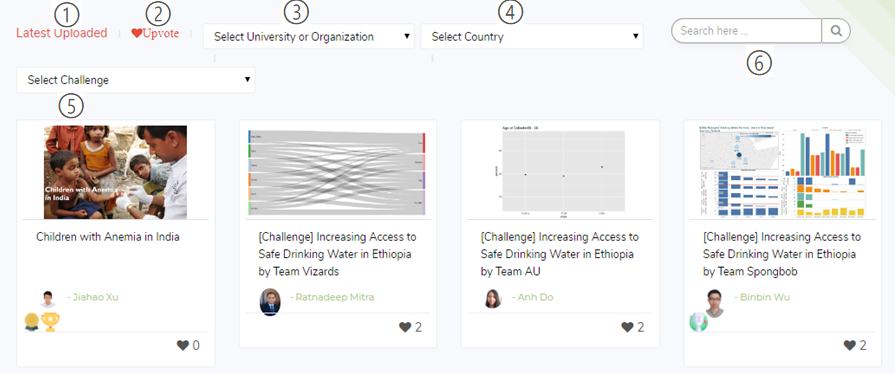895x373 pixels.
Task: Open Select University or Organization dropdown
Action: (309, 37)
